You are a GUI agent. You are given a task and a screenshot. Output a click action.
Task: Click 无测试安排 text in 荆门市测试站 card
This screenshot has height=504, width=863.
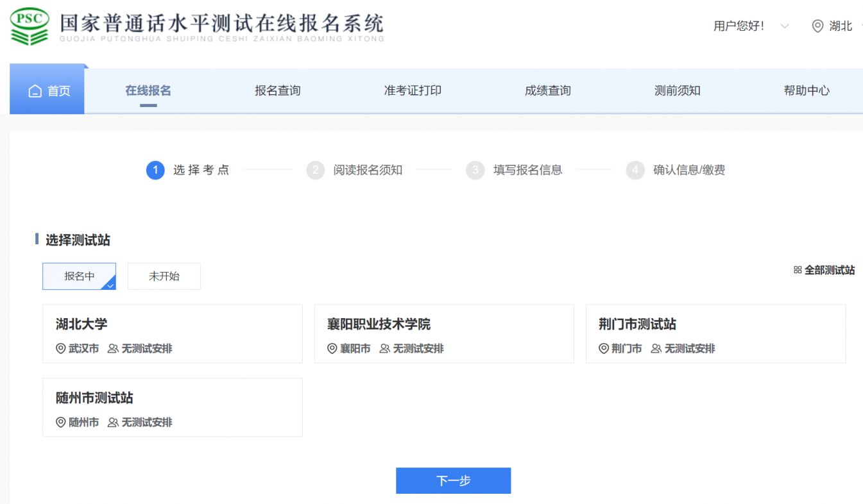(690, 349)
